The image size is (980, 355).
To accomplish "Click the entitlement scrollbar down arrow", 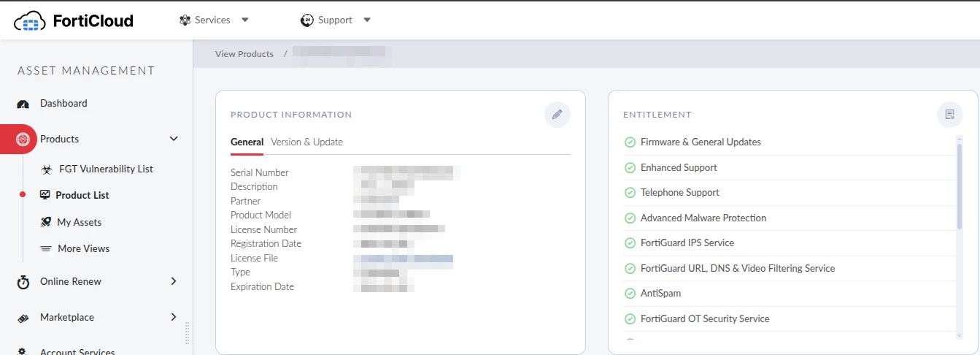I will point(960,336).
